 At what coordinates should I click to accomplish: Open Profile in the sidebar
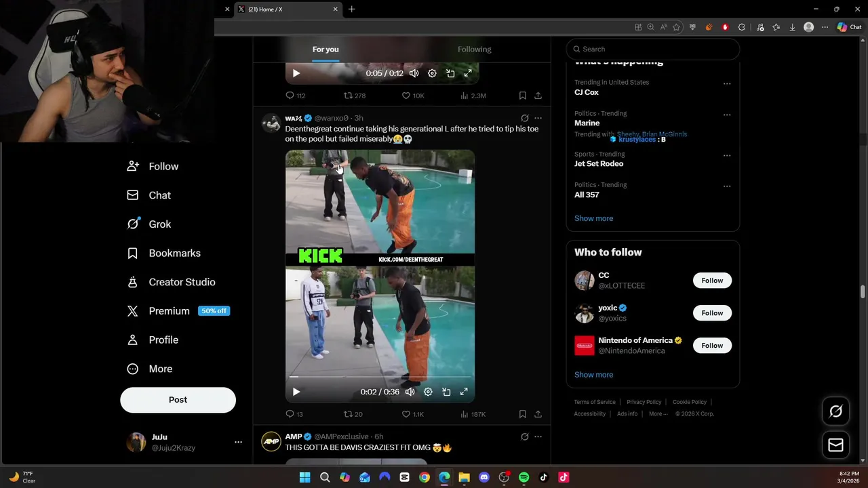tap(153, 340)
